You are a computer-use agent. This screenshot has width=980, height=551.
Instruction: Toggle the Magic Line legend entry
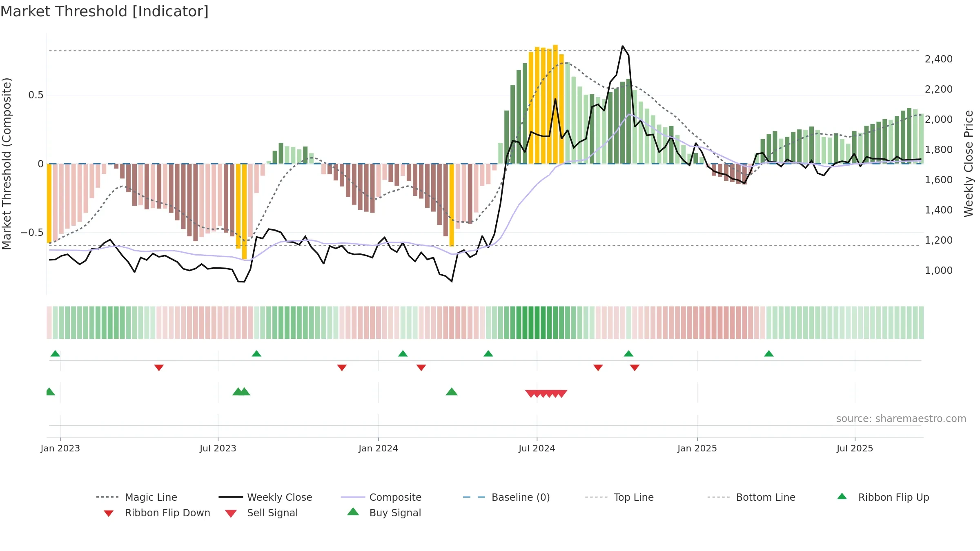click(x=136, y=497)
